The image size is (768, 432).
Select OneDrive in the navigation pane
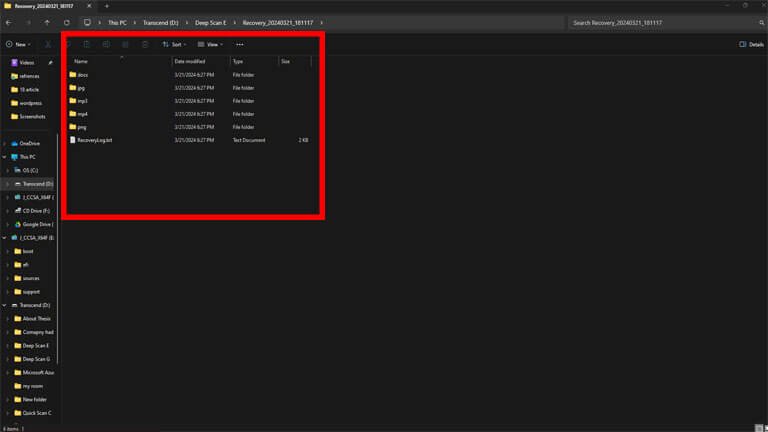click(29, 144)
